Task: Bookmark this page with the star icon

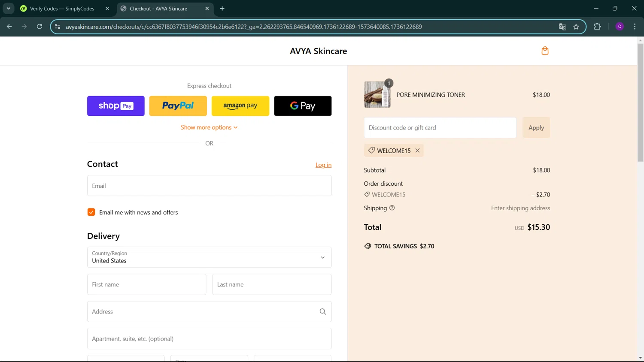Action: [x=576, y=27]
